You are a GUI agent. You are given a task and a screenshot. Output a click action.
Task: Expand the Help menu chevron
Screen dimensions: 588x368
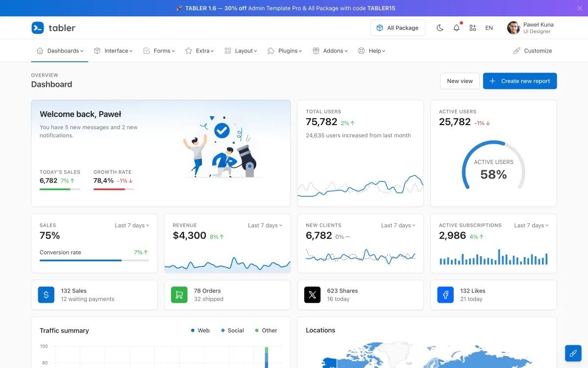(384, 51)
